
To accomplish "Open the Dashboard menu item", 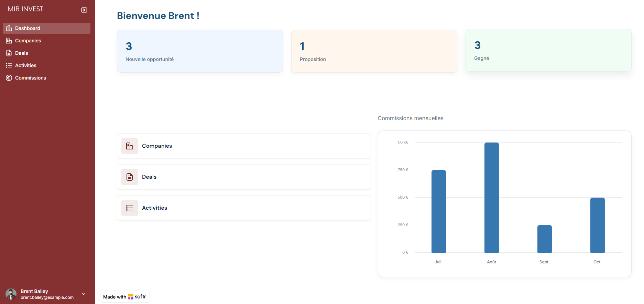I will 46,28.
